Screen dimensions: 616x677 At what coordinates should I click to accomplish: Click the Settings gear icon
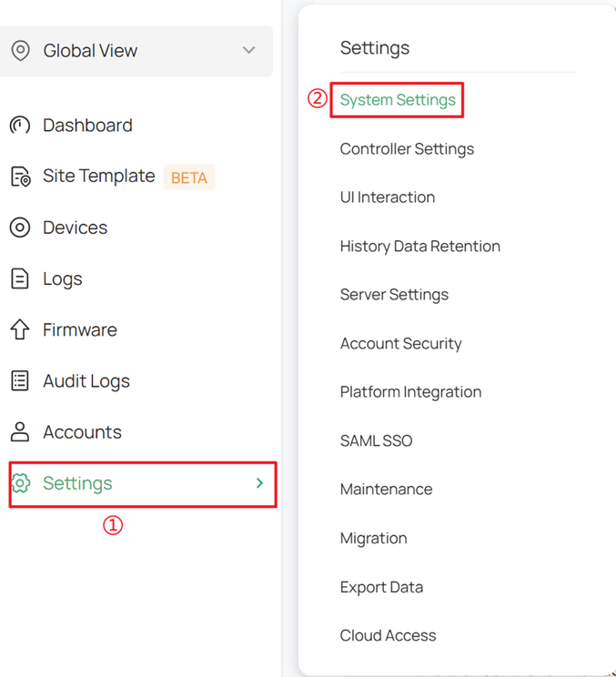tap(20, 483)
